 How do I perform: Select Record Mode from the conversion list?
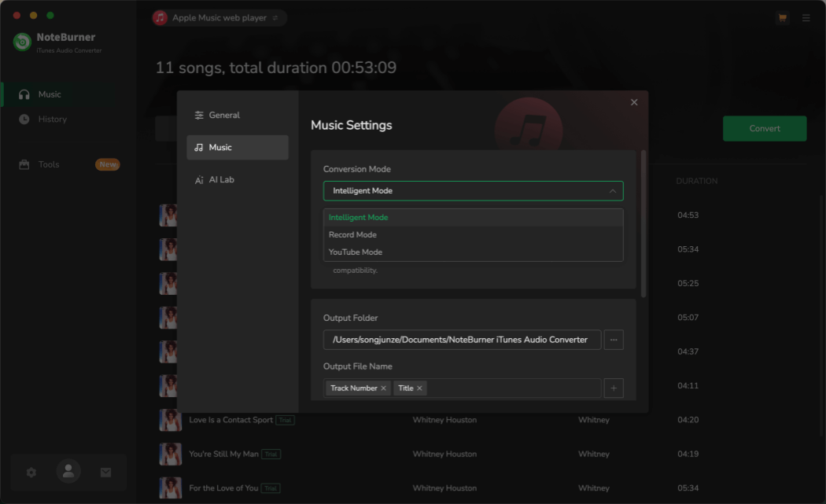pyautogui.click(x=352, y=234)
